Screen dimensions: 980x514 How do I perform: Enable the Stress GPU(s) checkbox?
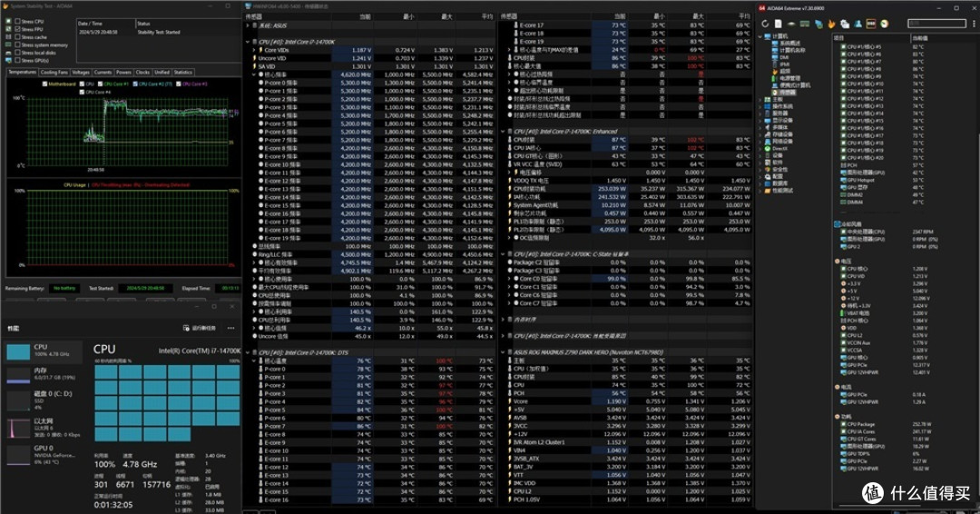[18, 61]
